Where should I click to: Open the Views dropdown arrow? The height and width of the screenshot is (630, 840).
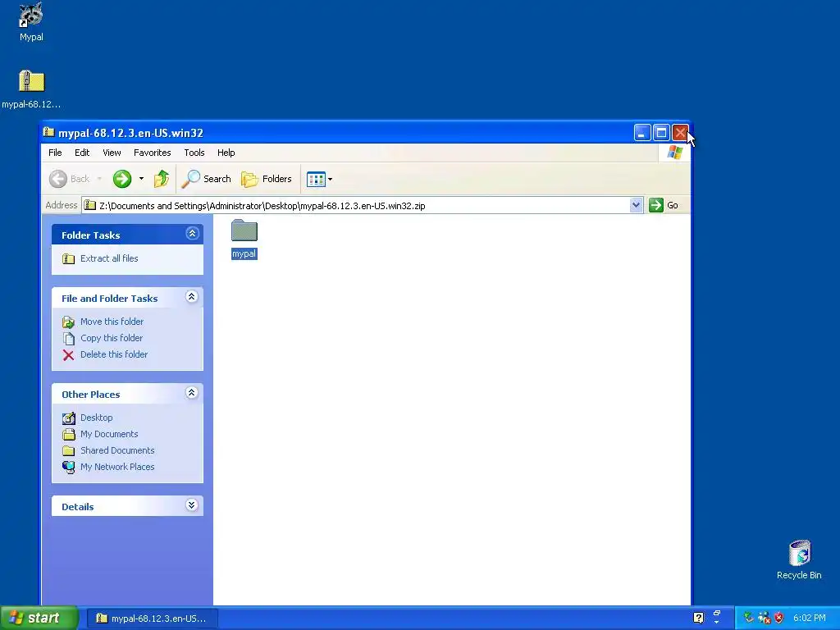(x=330, y=180)
